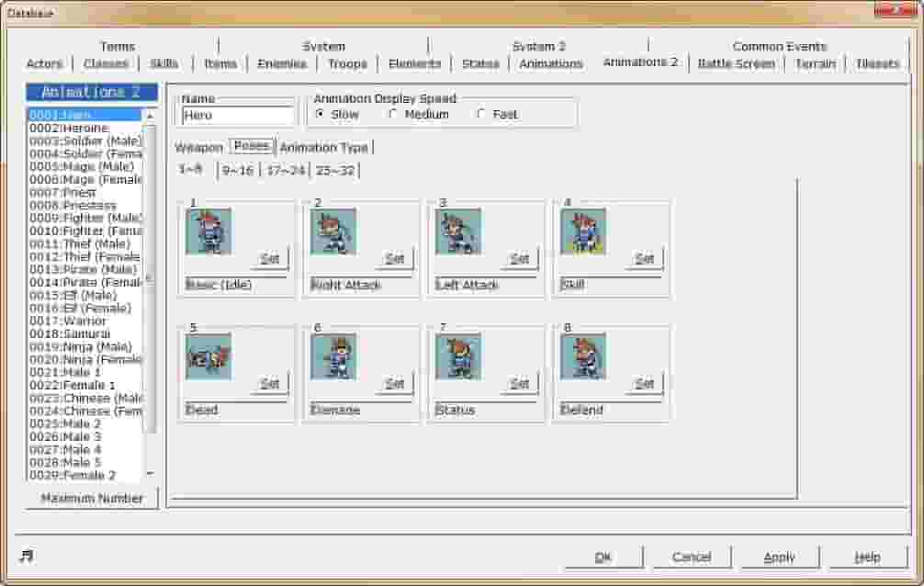Select the Slow animation speed option
This screenshot has height=586, width=924.
click(321, 115)
